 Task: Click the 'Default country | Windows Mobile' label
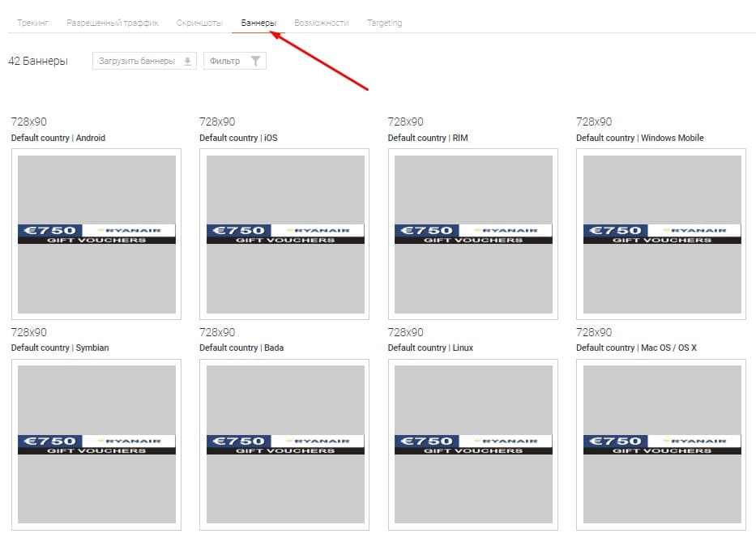[x=640, y=138]
